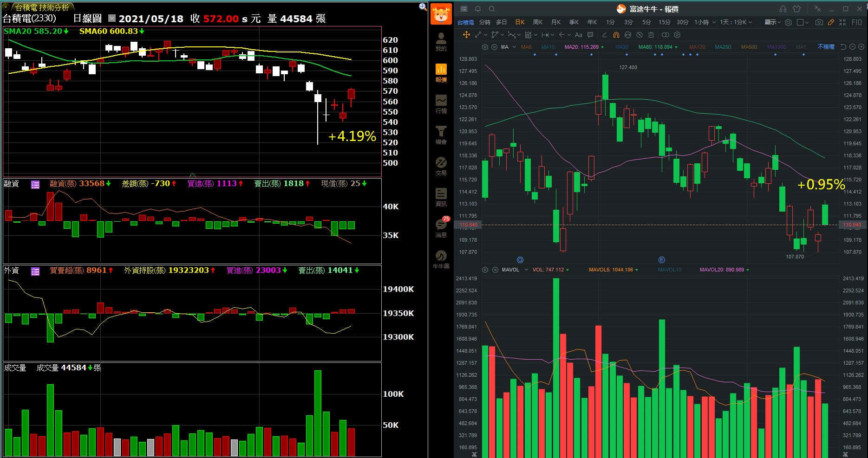Click the trash delete drawings icon
This screenshot has height=458, width=868.
(651, 35)
